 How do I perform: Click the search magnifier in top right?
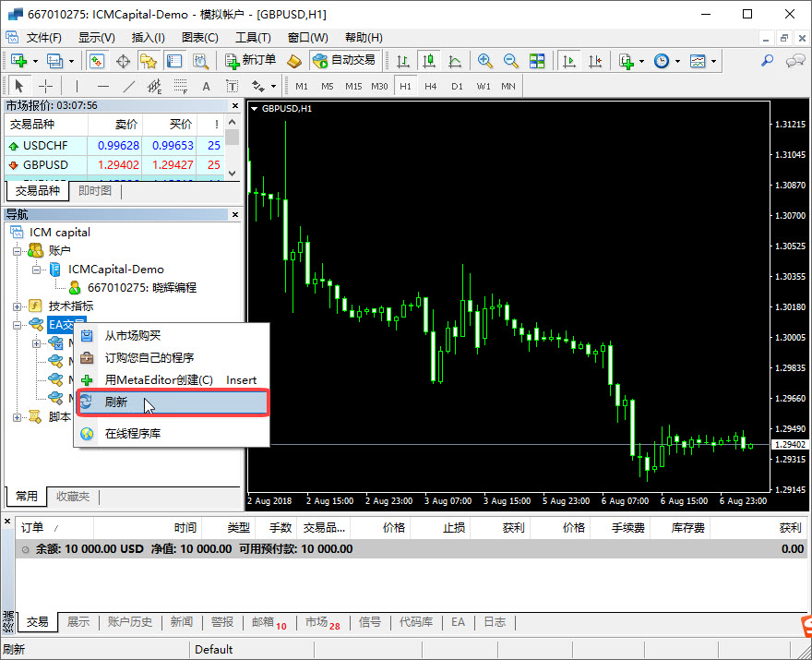(x=767, y=61)
